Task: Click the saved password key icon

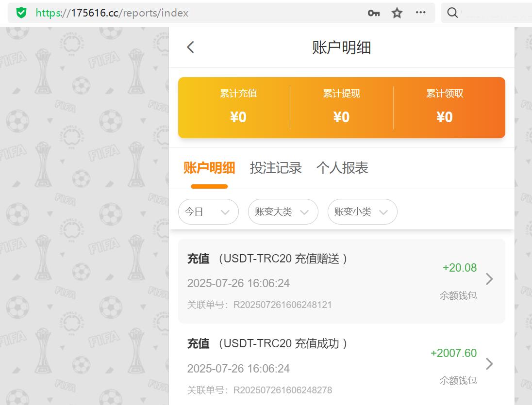Action: click(373, 13)
